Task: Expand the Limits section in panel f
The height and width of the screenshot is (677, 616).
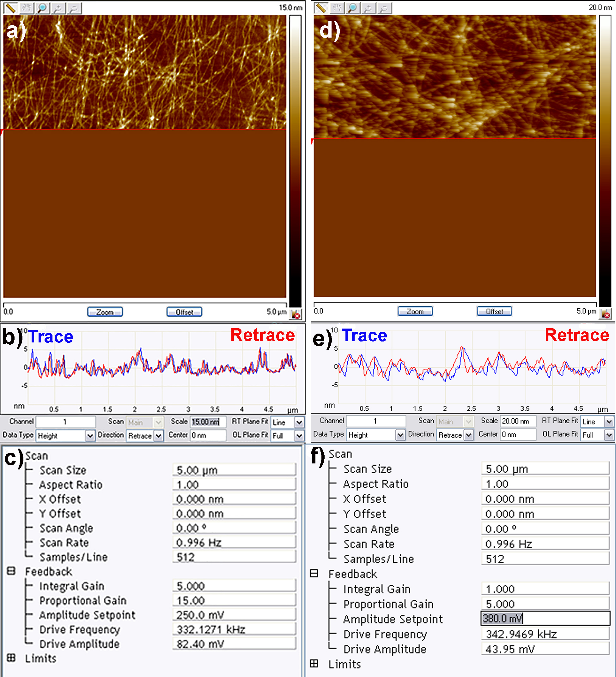Action: coord(314,663)
